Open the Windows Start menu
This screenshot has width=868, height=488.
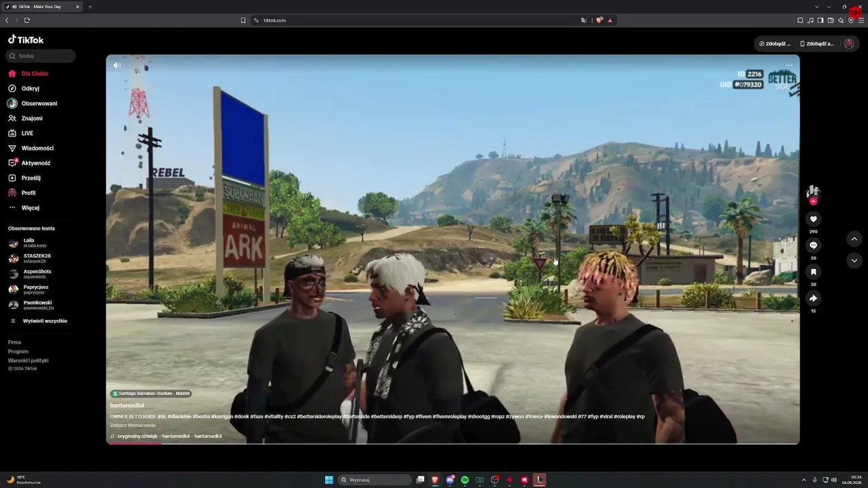(x=329, y=480)
